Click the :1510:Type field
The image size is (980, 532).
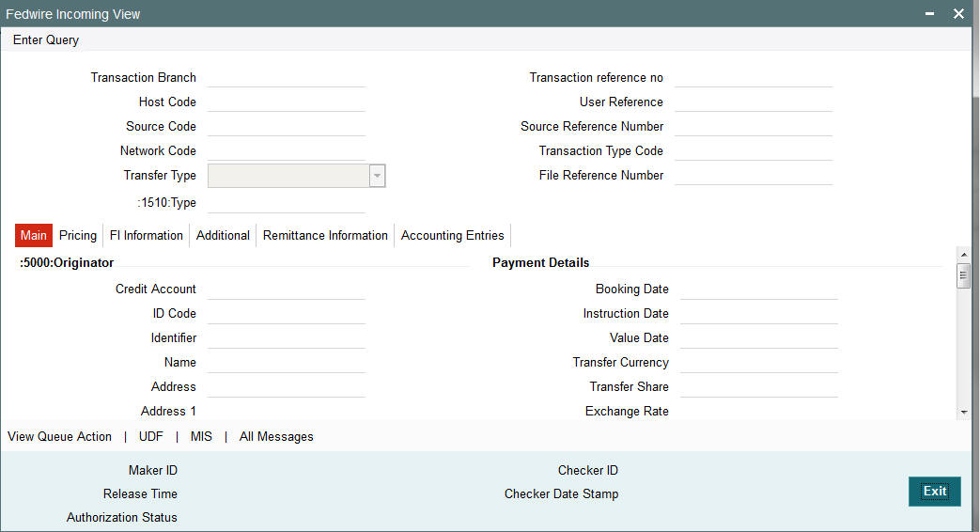point(287,203)
